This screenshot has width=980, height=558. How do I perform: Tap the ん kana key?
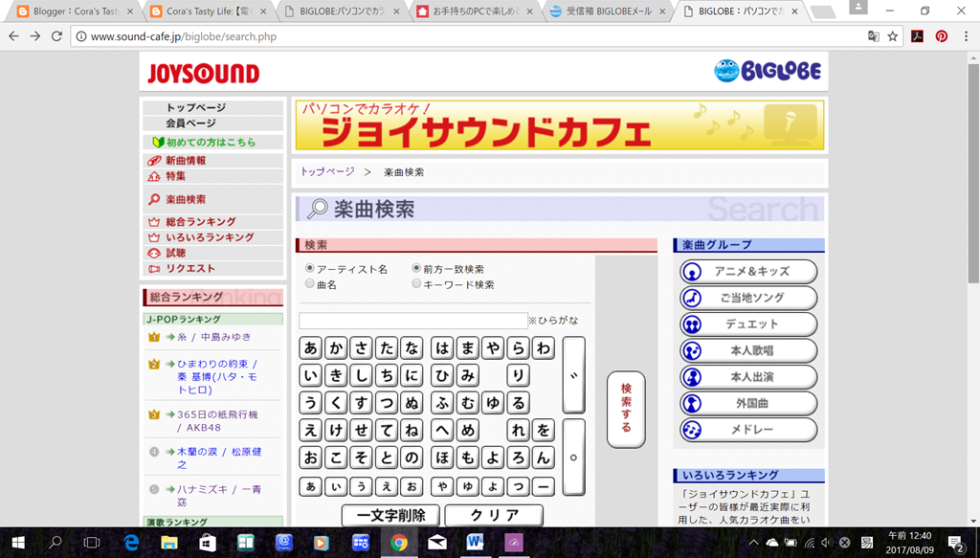click(544, 458)
